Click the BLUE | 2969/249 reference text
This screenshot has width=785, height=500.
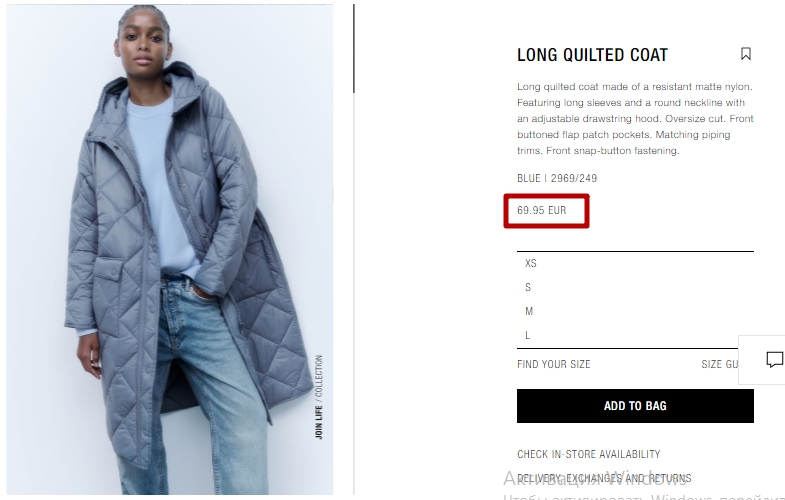557,178
